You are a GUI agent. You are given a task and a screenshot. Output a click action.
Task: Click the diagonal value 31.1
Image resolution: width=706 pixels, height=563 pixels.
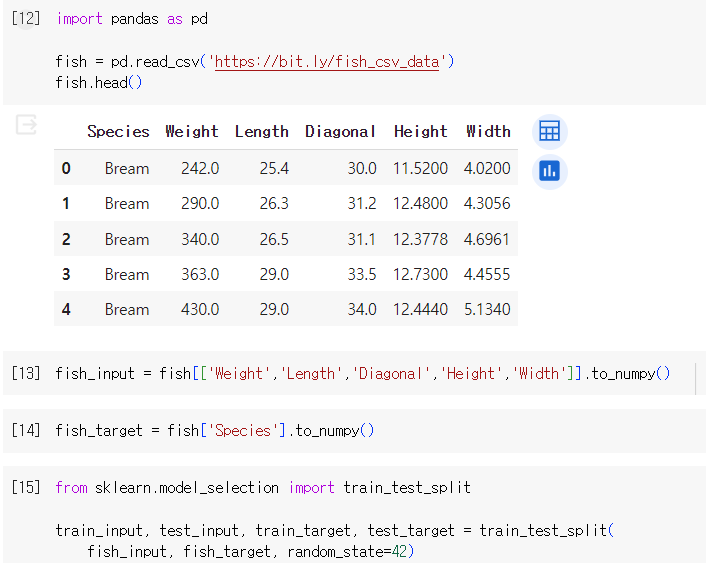point(362,239)
